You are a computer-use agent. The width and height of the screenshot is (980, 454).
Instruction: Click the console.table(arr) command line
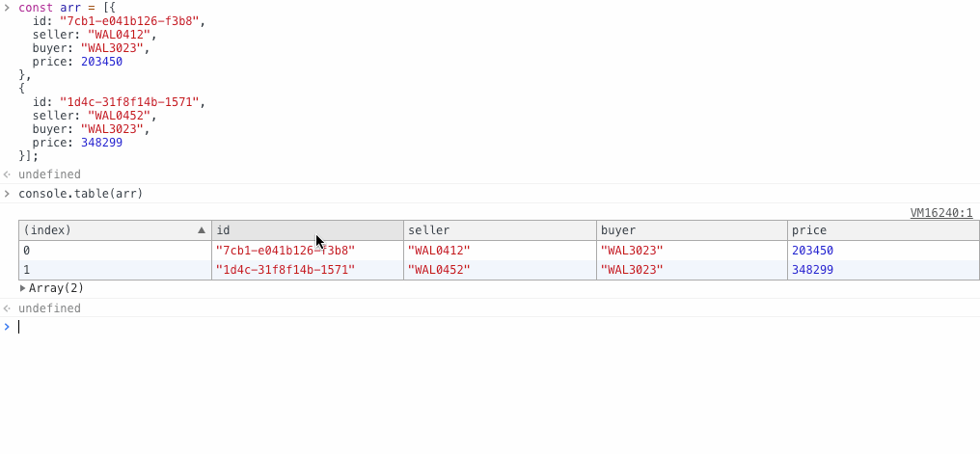81,194
